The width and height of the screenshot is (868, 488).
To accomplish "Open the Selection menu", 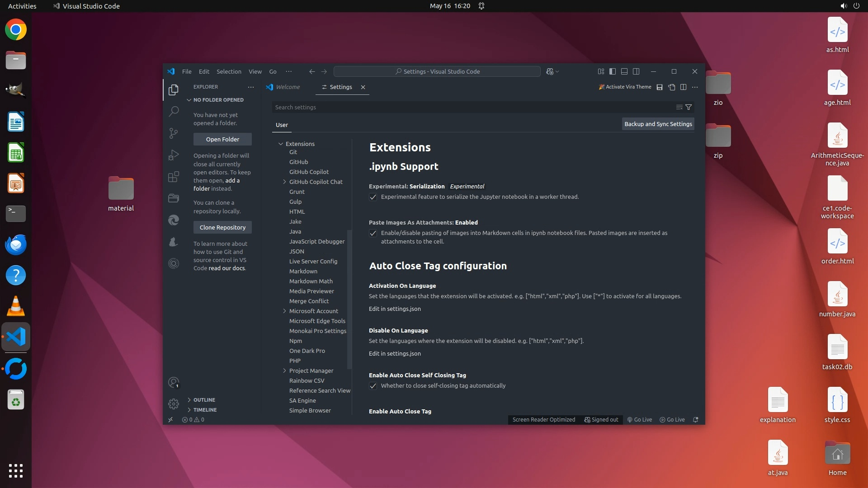I will click(x=229, y=71).
